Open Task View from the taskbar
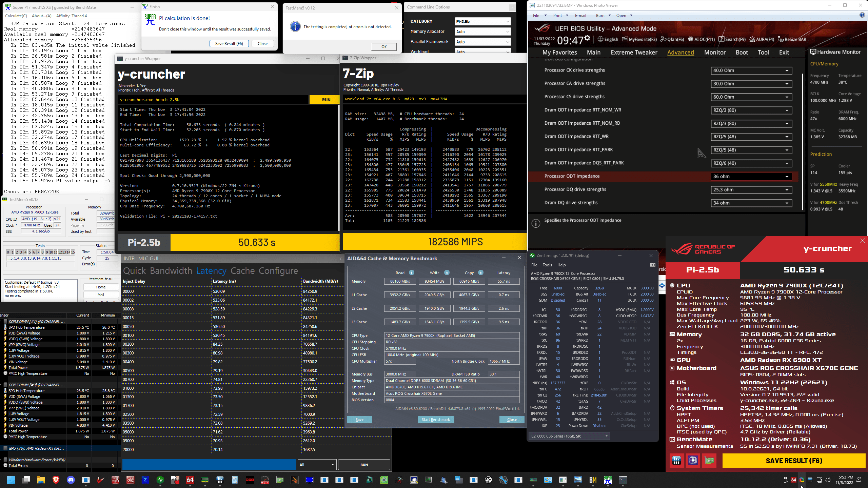The width and height of the screenshot is (868, 488). click(26, 480)
